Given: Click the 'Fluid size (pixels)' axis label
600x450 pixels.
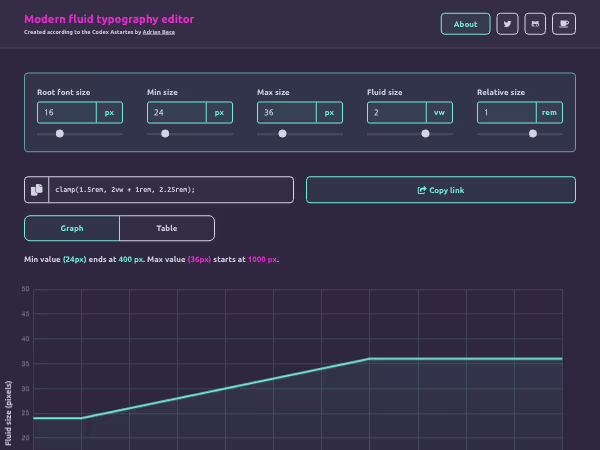Looking at the screenshot, I should point(8,413).
